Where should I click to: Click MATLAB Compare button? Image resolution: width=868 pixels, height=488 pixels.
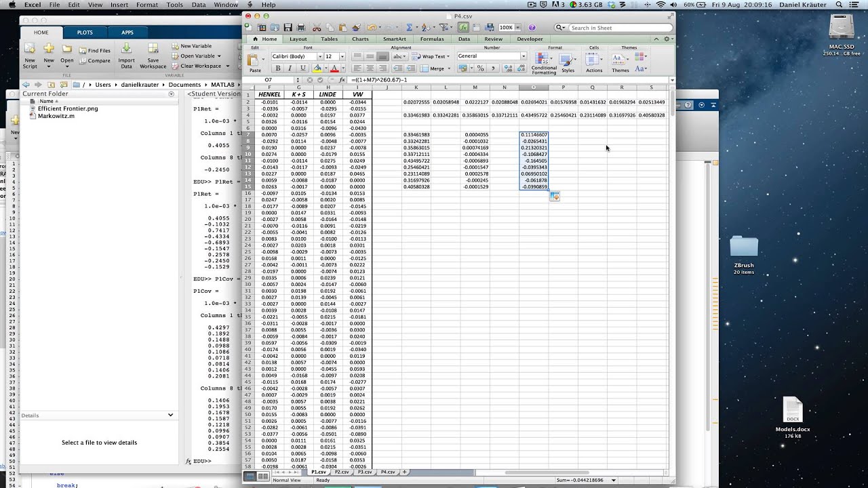click(x=94, y=60)
